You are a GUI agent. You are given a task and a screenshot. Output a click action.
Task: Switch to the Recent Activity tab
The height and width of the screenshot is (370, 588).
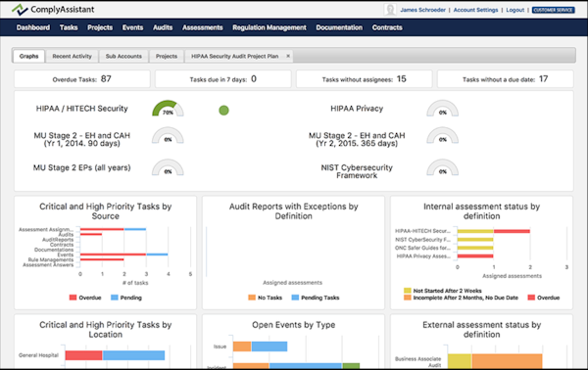click(x=72, y=56)
